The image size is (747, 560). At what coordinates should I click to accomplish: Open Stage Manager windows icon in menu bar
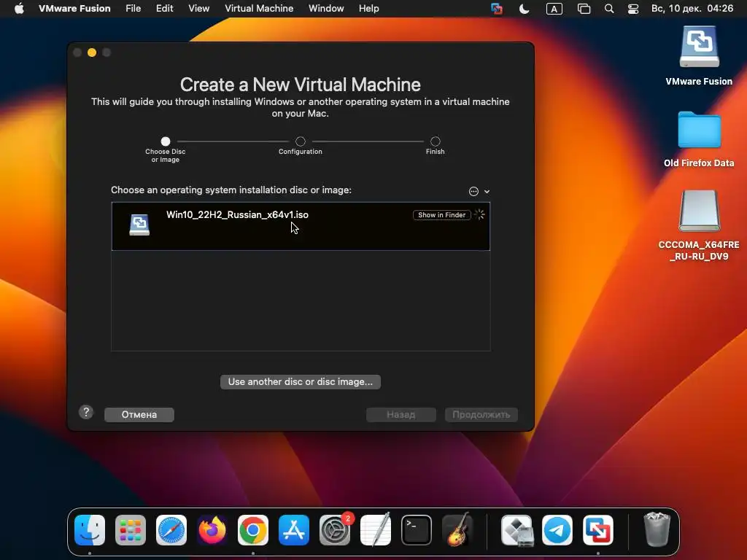(584, 9)
